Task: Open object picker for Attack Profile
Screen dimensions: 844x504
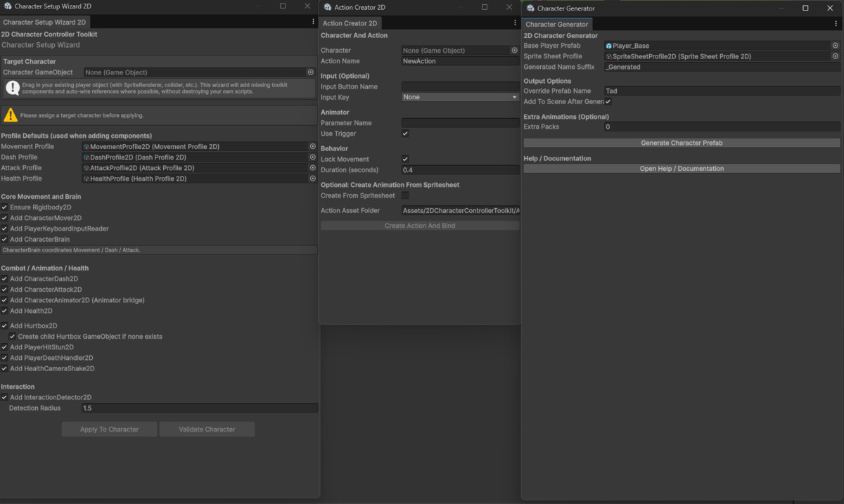Action: pyautogui.click(x=313, y=168)
